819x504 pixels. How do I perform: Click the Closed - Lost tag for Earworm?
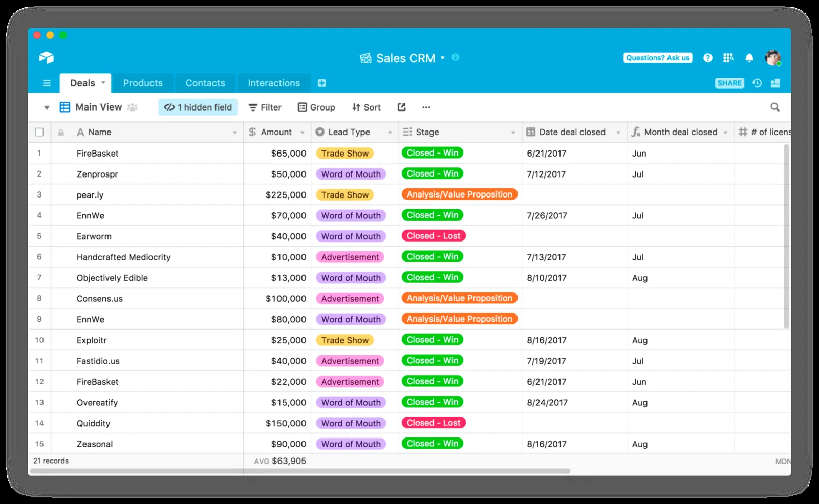click(x=434, y=236)
